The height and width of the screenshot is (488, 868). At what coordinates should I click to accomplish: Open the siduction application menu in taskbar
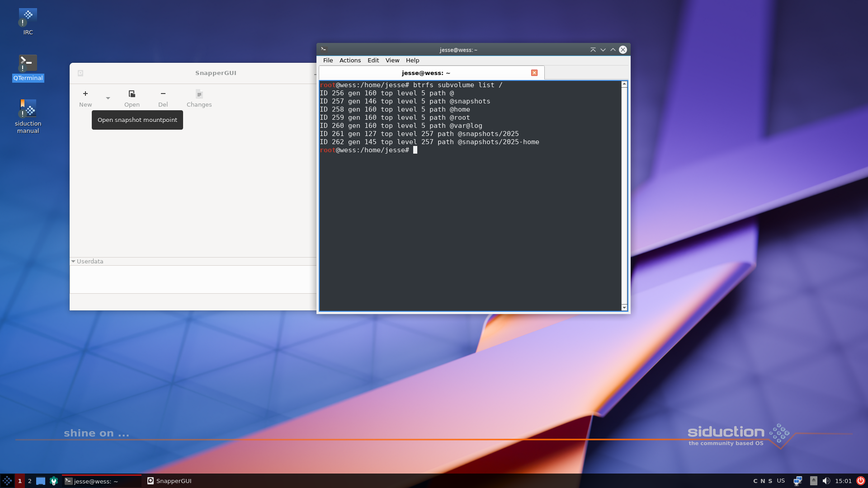[7, 481]
